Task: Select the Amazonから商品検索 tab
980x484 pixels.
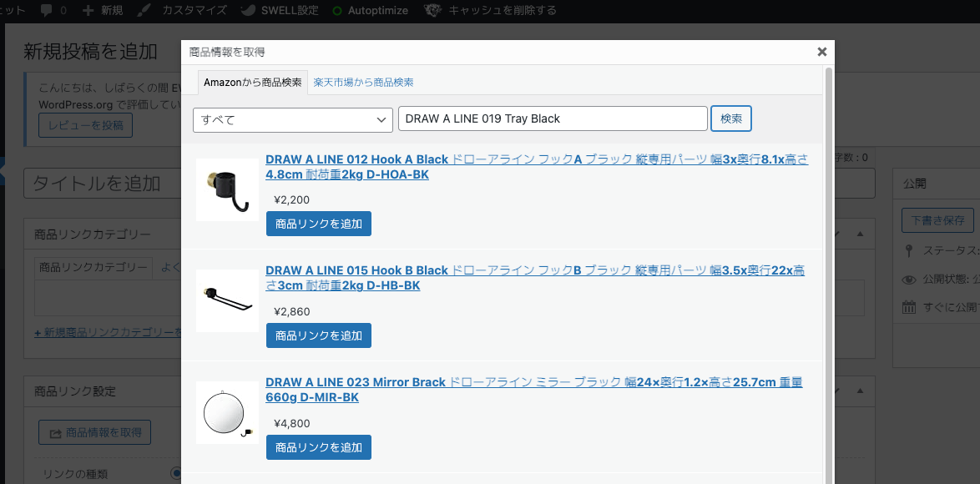Action: [x=252, y=83]
